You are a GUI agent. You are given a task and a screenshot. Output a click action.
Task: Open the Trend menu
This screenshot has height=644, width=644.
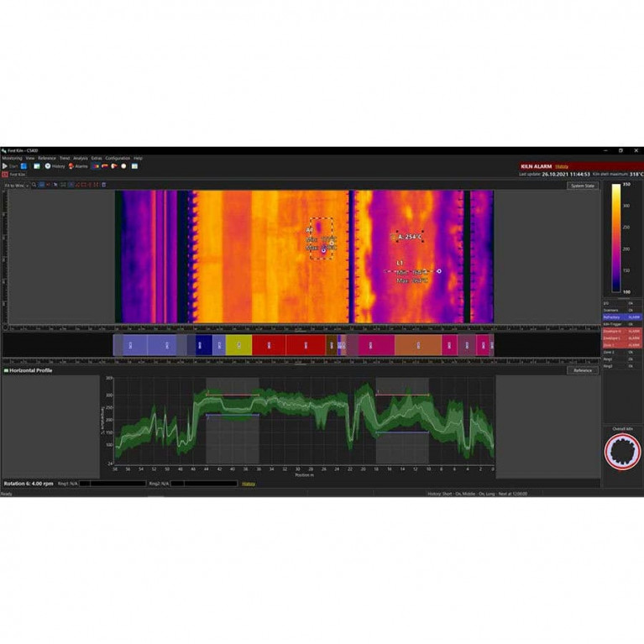[65, 158]
